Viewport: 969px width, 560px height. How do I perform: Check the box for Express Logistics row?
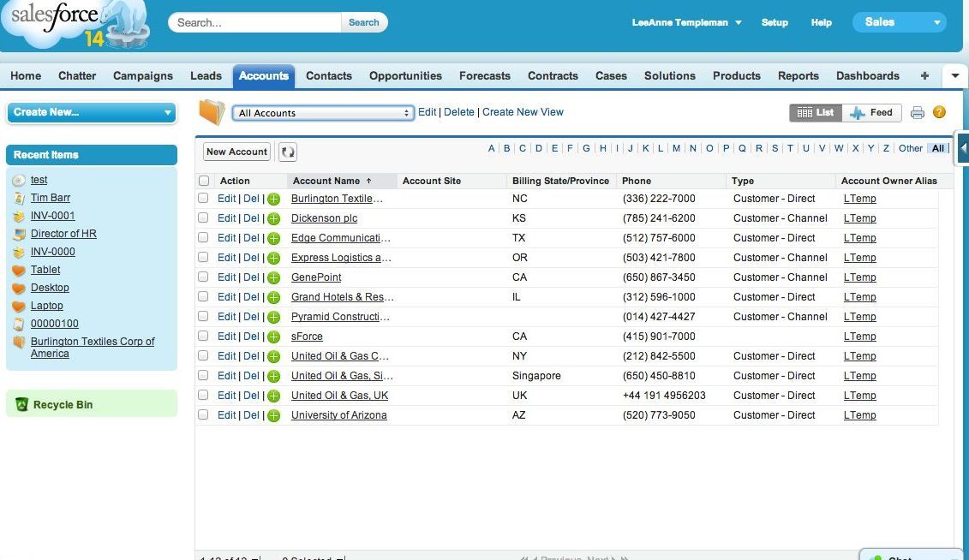203,258
